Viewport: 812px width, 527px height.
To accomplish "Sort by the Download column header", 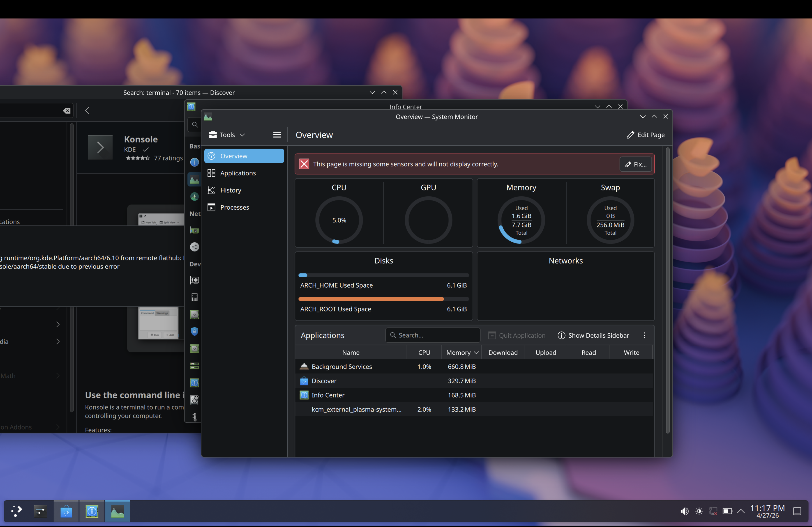I will point(503,353).
